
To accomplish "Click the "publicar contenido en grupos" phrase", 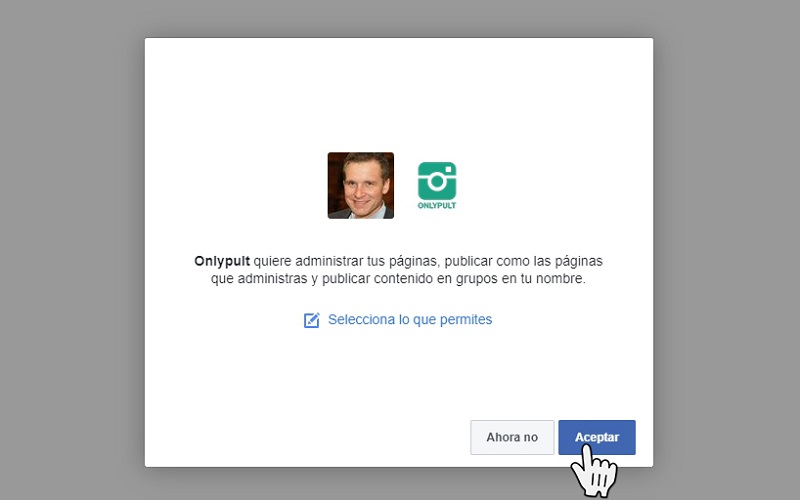I will click(x=399, y=279).
